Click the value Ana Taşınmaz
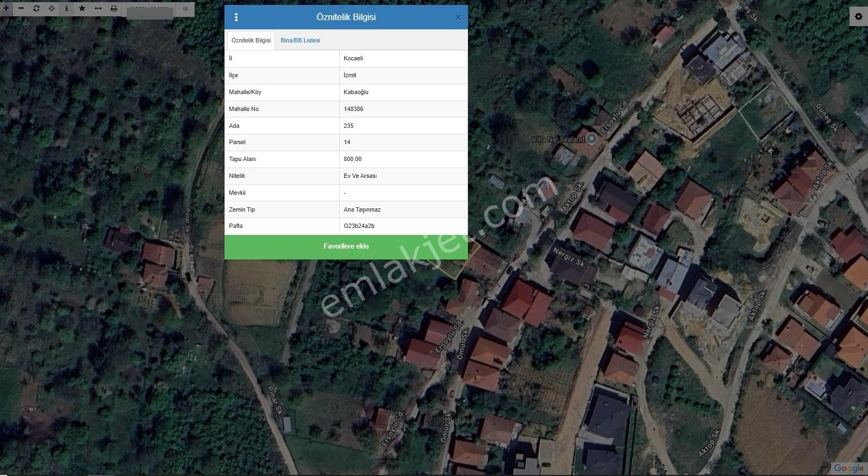 [362, 209]
